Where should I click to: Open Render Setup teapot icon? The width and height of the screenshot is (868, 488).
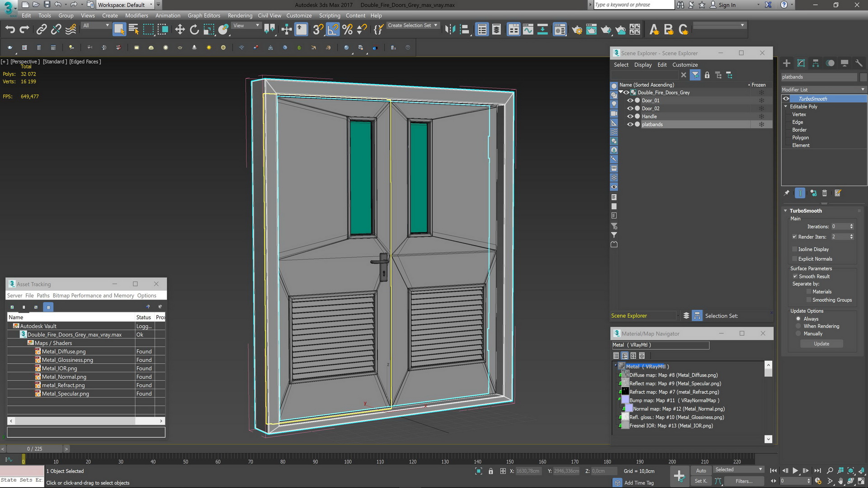click(577, 30)
